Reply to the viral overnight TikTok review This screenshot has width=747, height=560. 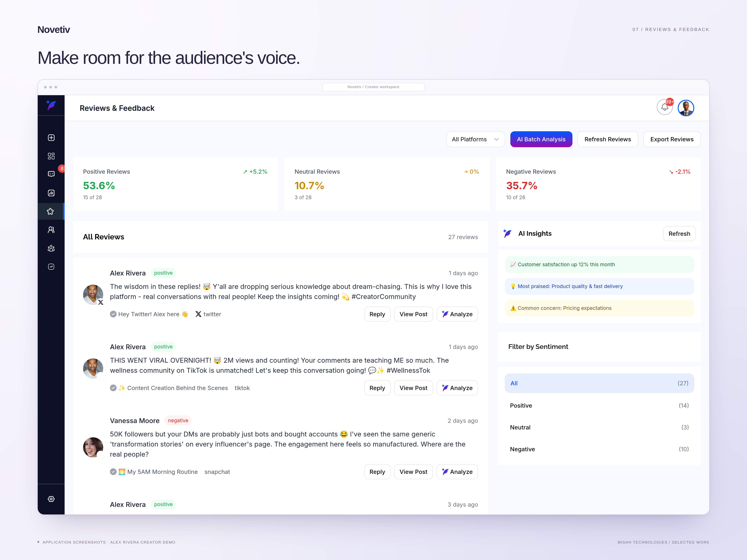pyautogui.click(x=377, y=388)
